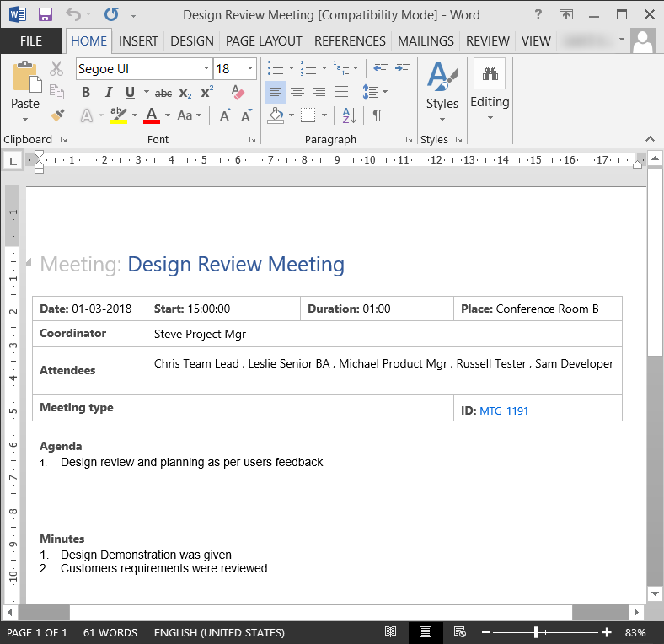Screen dimensions: 664x644
Task: Click the Format Painter brush icon
Action: tap(56, 115)
